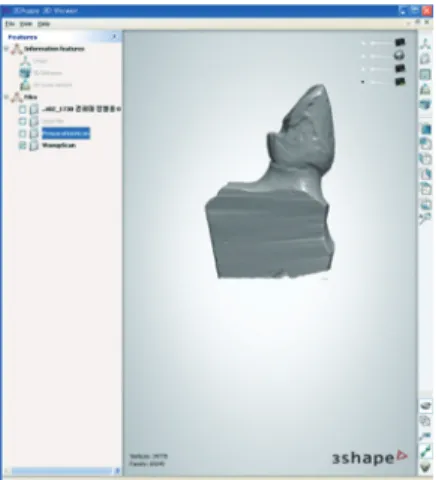Toggle the dark dot before the bottom overlay slider
Screen dimensions: 436x480
tap(363, 82)
